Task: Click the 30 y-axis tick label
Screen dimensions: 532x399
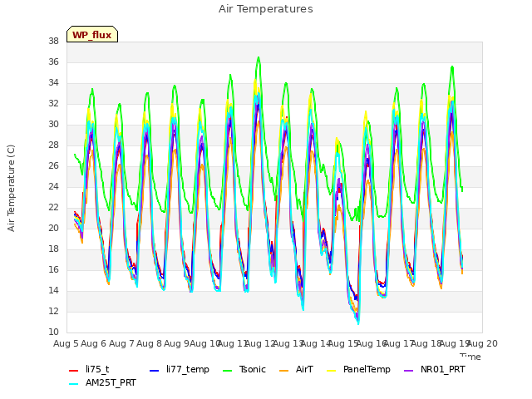Action: 53,124
